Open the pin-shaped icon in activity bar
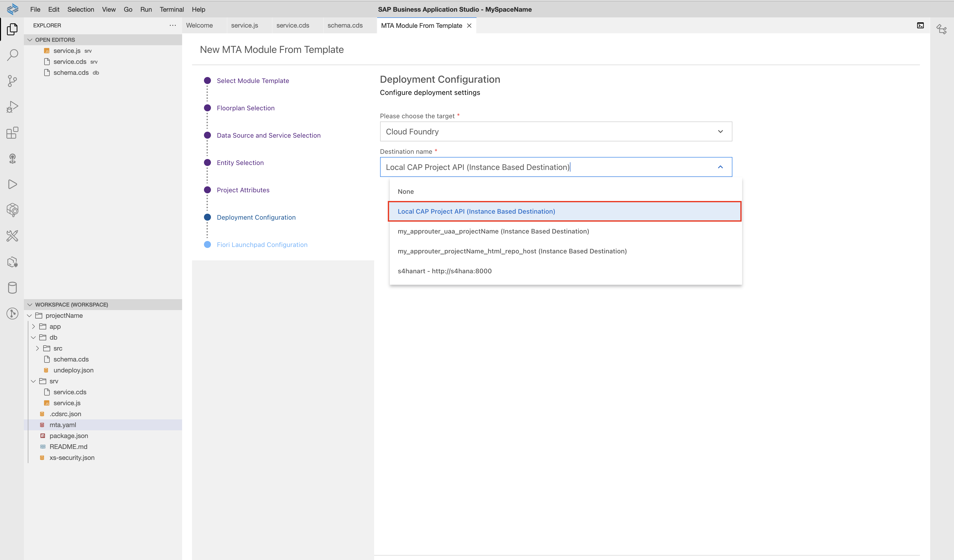Screen dimensions: 954x560 pyautogui.click(x=12, y=158)
